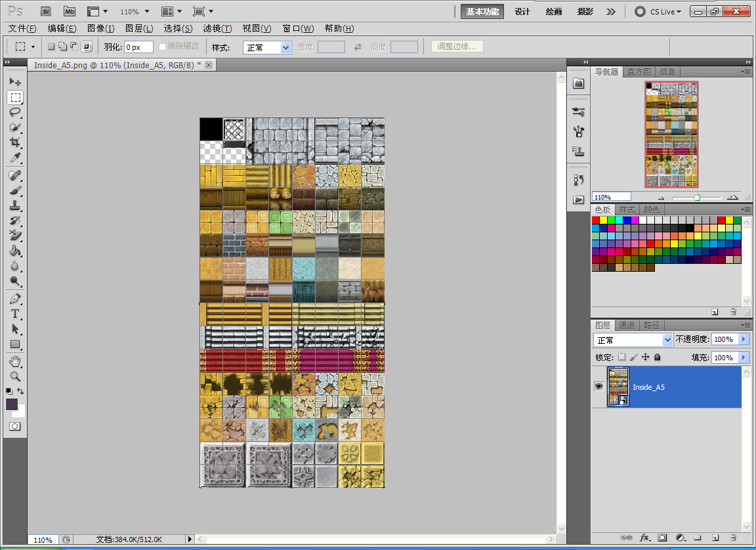The image size is (756, 550).
Task: Toggle lock image pixels
Action: pos(633,357)
